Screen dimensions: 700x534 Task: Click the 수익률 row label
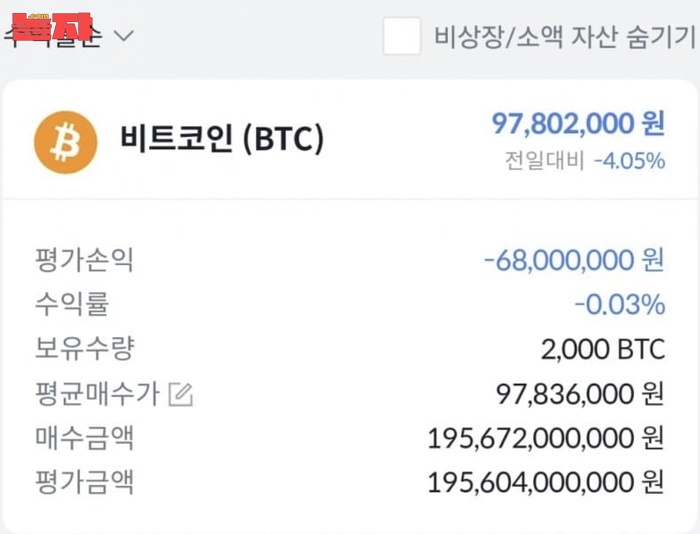tap(71, 304)
